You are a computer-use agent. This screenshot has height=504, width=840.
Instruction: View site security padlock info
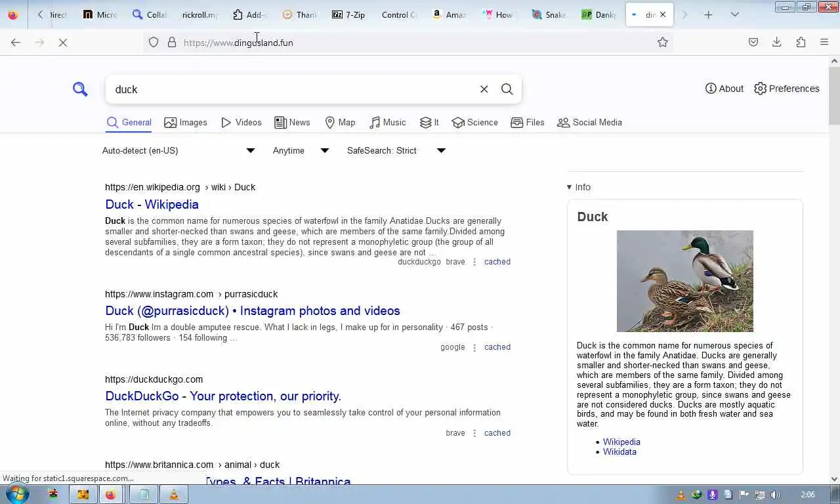(x=172, y=43)
